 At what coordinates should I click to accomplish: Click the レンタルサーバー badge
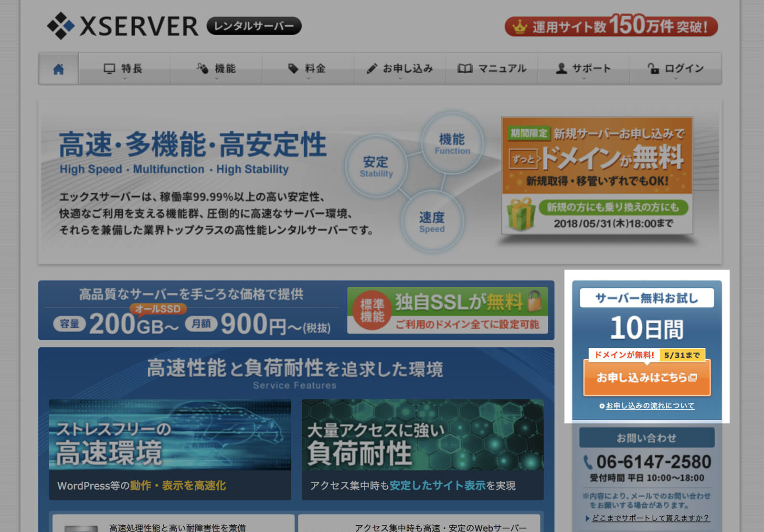[x=254, y=26]
